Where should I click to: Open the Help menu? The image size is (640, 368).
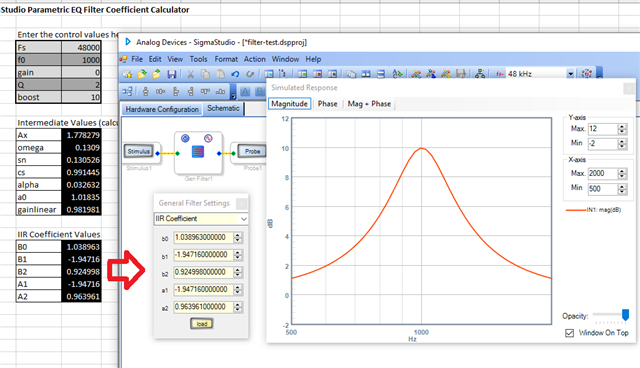313,59
